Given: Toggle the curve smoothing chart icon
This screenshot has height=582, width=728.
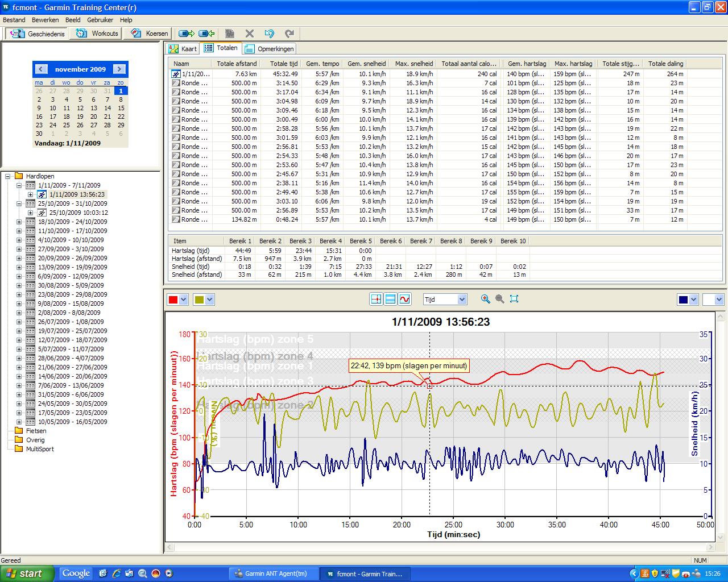Looking at the screenshot, I should pos(404,299).
